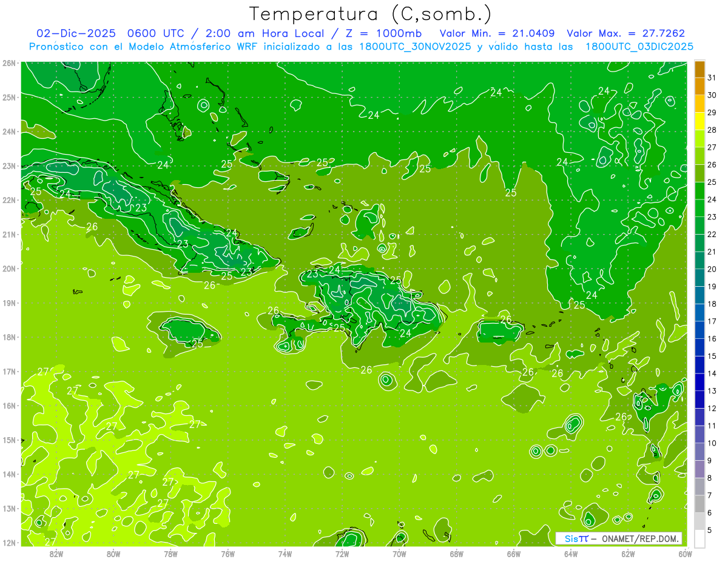
Task: Pick the gray swatch between 6 and 7
Action: (699, 504)
